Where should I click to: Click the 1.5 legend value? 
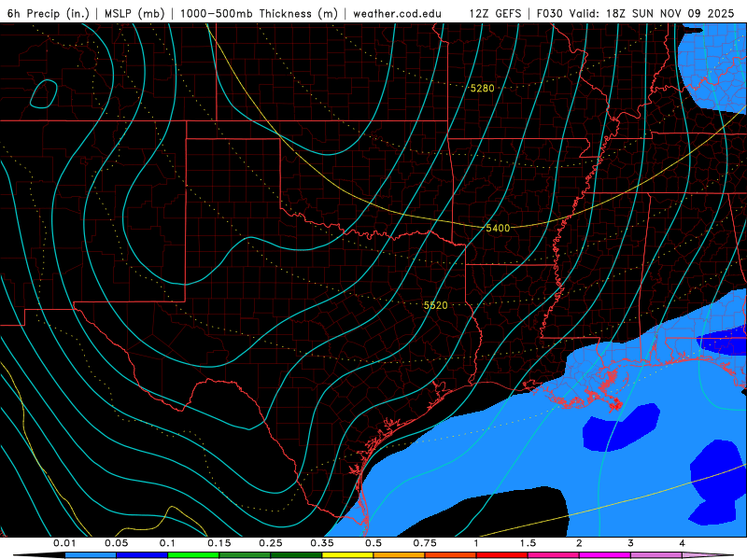coord(528,543)
